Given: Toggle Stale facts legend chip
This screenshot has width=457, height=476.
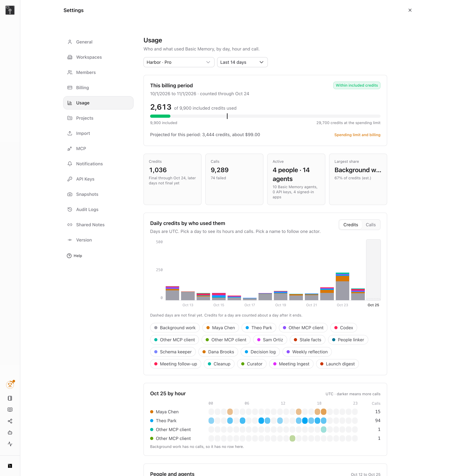Looking at the screenshot, I should pos(307,340).
